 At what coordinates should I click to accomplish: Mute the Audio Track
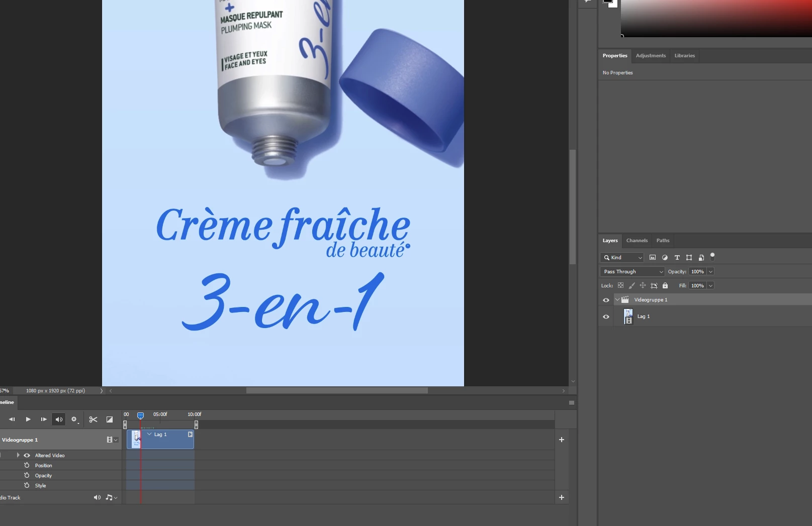(x=97, y=497)
